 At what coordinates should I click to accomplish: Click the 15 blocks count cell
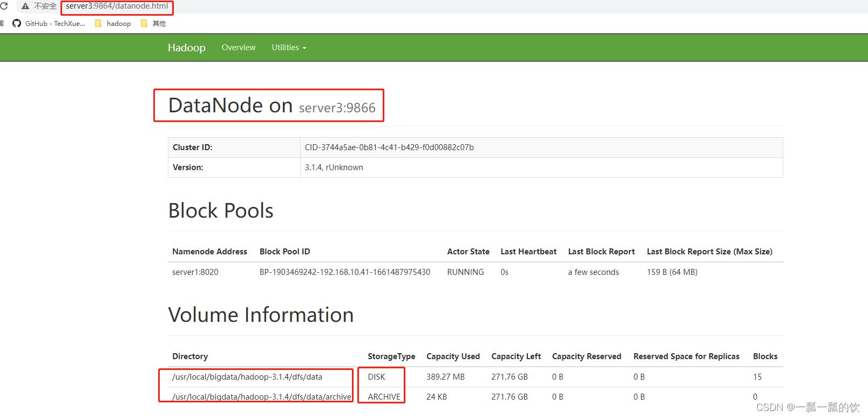click(757, 377)
